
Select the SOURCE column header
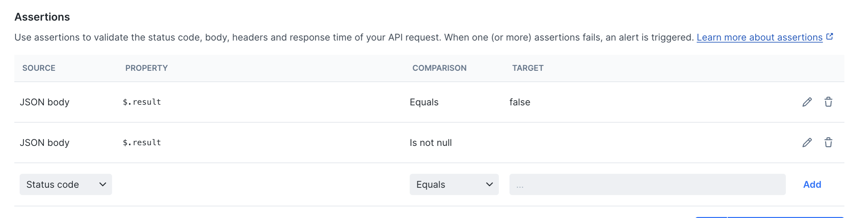pyautogui.click(x=39, y=68)
